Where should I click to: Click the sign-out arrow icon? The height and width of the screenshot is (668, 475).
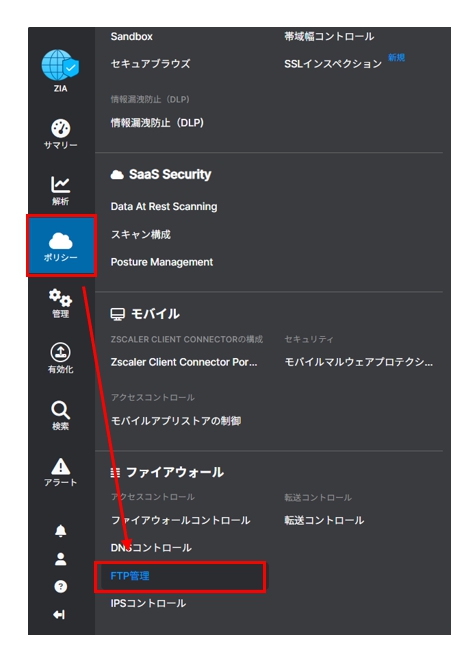pos(59,614)
